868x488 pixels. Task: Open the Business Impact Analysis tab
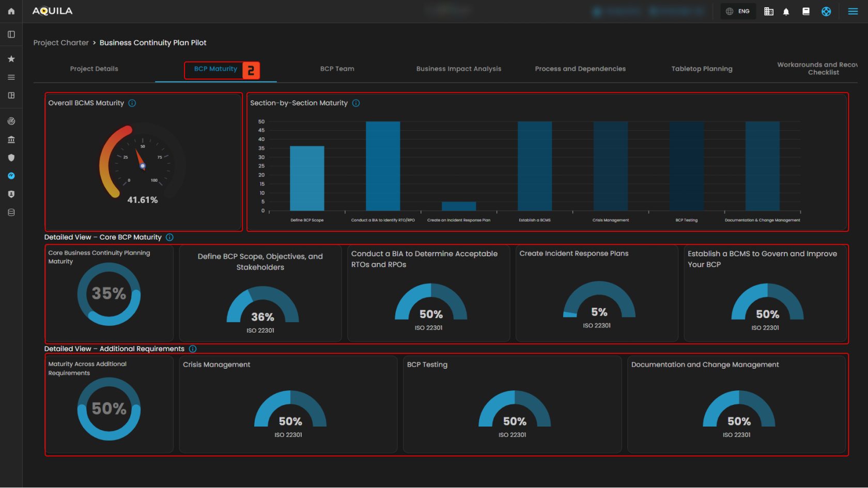(458, 69)
